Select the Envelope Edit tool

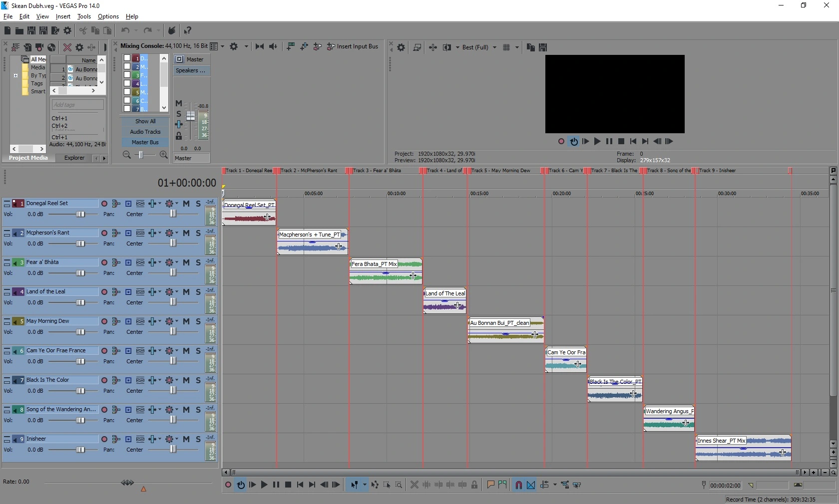pyautogui.click(x=375, y=485)
